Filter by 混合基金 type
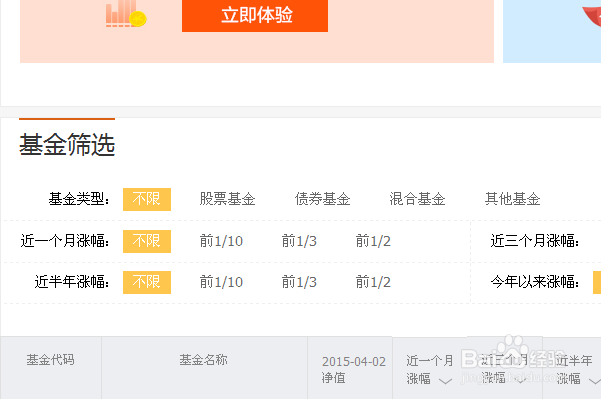This screenshot has height=399, width=601. [x=417, y=199]
